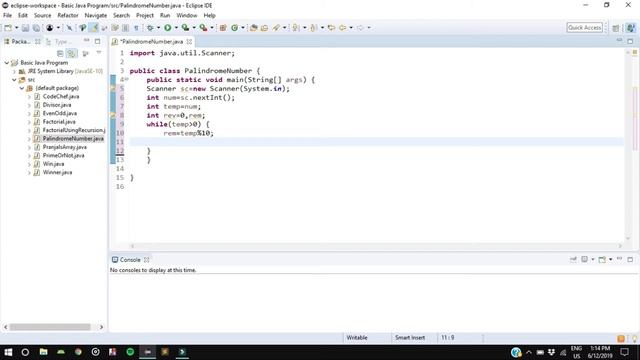Image resolution: width=640 pixels, height=360 pixels.
Task: Click the Back navigation arrow icon
Action: (342, 28)
